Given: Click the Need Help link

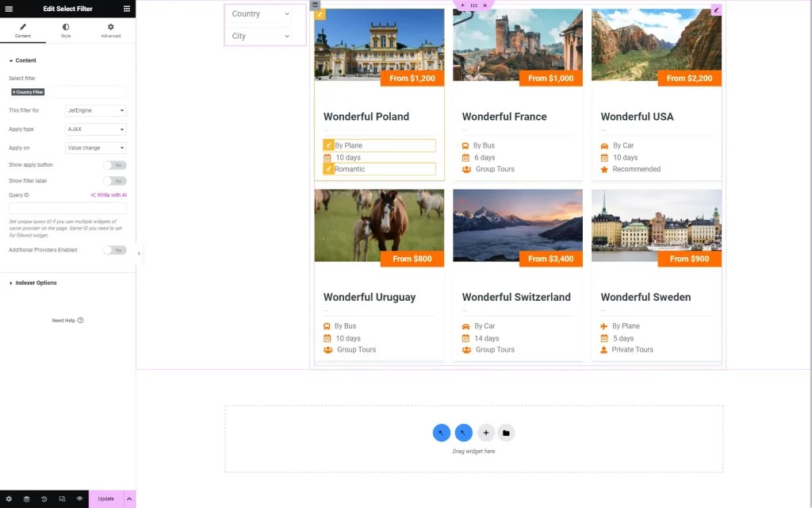Looking at the screenshot, I should [x=68, y=321].
